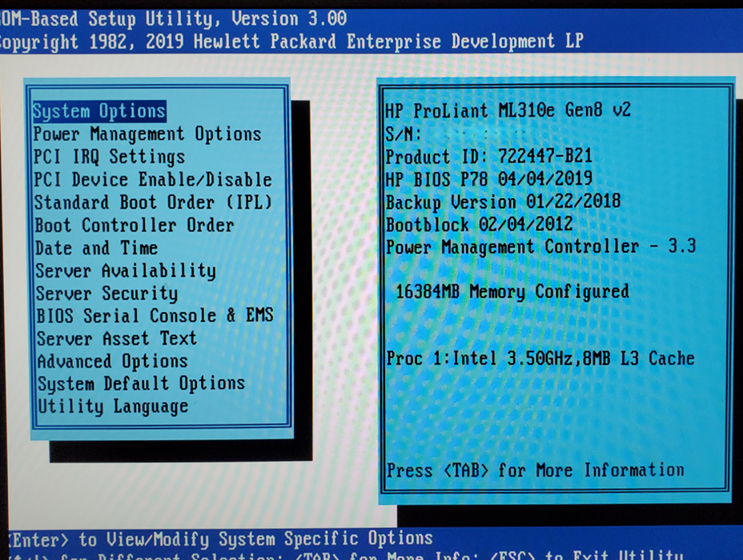
Task: Open Boot Controller Order
Action: 135,225
